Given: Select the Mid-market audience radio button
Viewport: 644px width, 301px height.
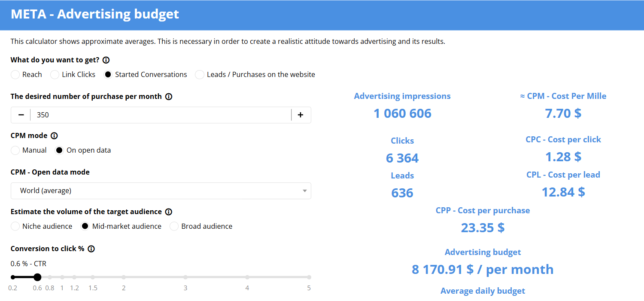Looking at the screenshot, I should tap(85, 227).
